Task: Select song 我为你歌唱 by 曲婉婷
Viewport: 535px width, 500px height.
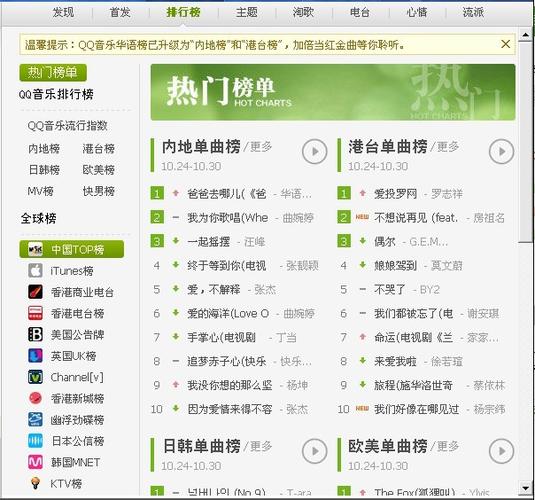Action: coord(228,218)
